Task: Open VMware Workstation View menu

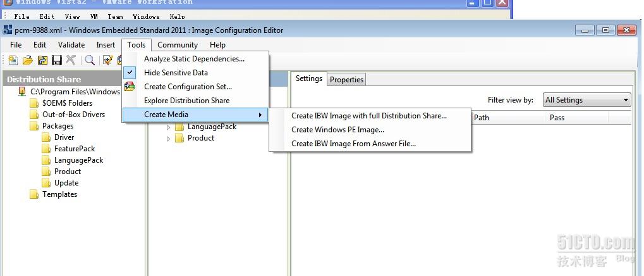Action: pyautogui.click(x=72, y=16)
